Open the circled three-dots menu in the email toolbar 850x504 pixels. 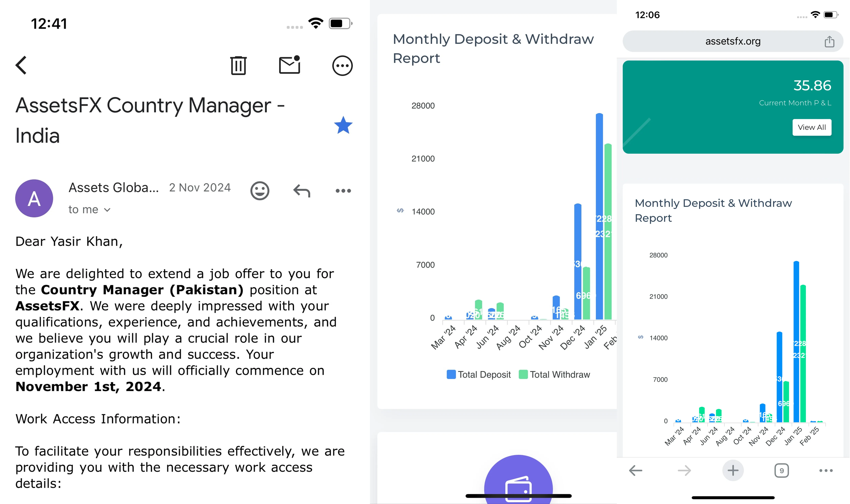pos(342,66)
